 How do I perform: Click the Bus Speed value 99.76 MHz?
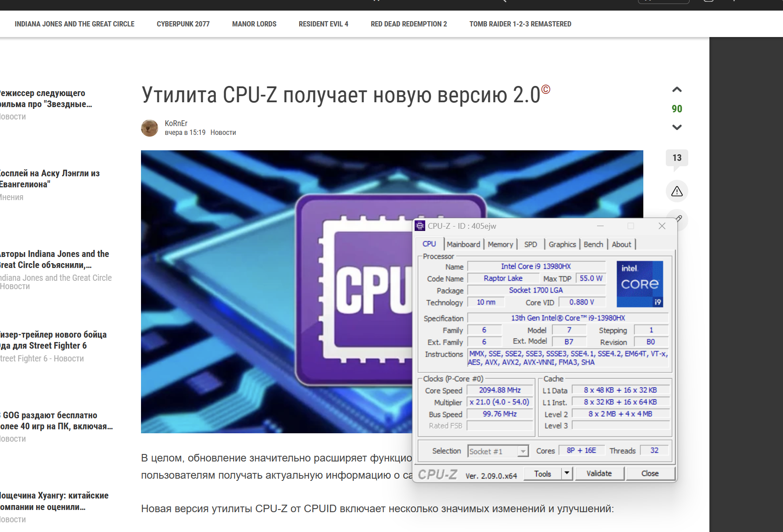pos(500,414)
